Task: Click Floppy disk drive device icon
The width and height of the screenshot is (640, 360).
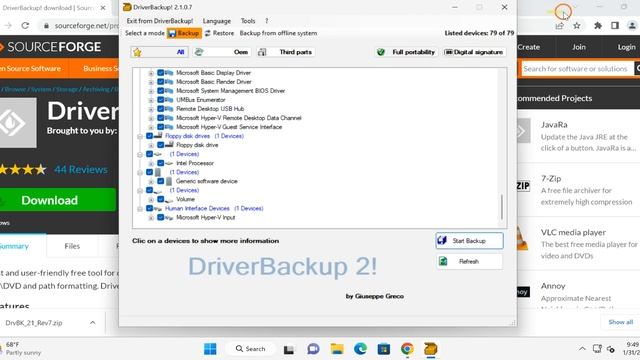Action: point(169,145)
